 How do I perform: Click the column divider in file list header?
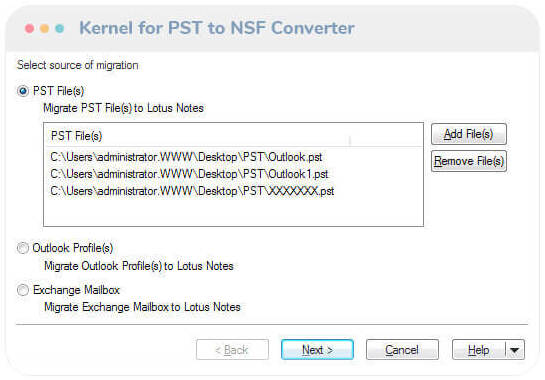[350, 140]
